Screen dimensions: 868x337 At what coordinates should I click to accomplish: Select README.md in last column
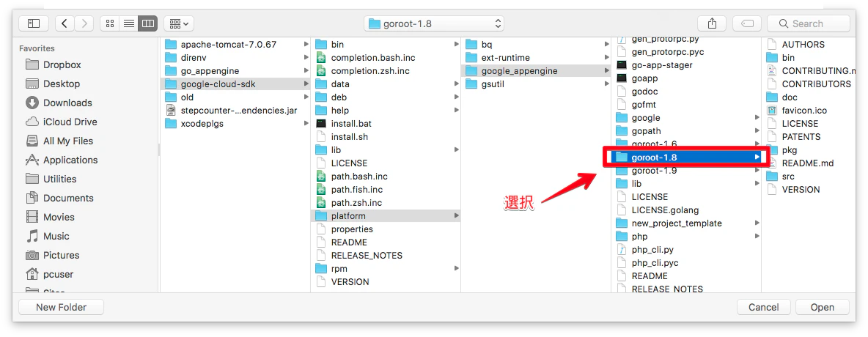tap(809, 163)
